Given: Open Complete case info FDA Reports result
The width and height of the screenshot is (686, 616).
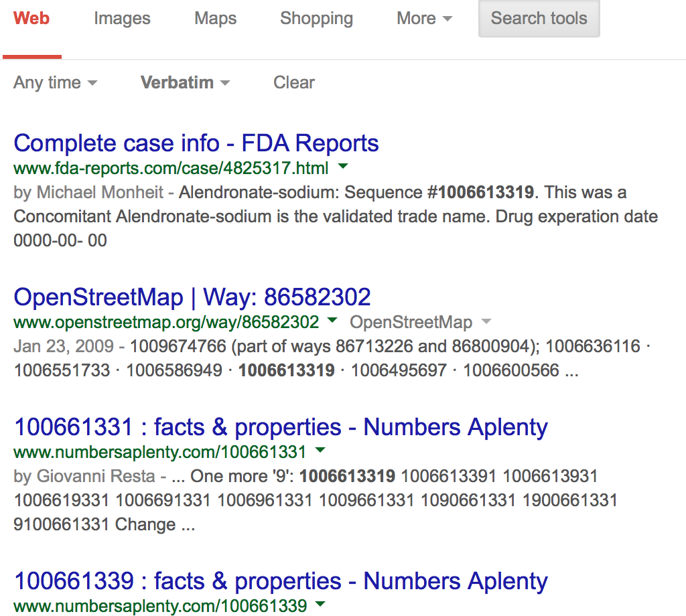Looking at the screenshot, I should click(196, 143).
